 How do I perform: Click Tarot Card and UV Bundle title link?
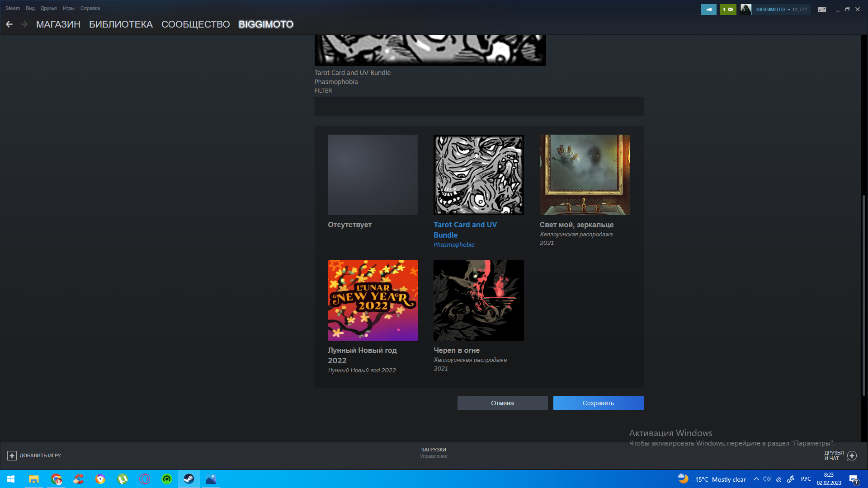(x=465, y=230)
